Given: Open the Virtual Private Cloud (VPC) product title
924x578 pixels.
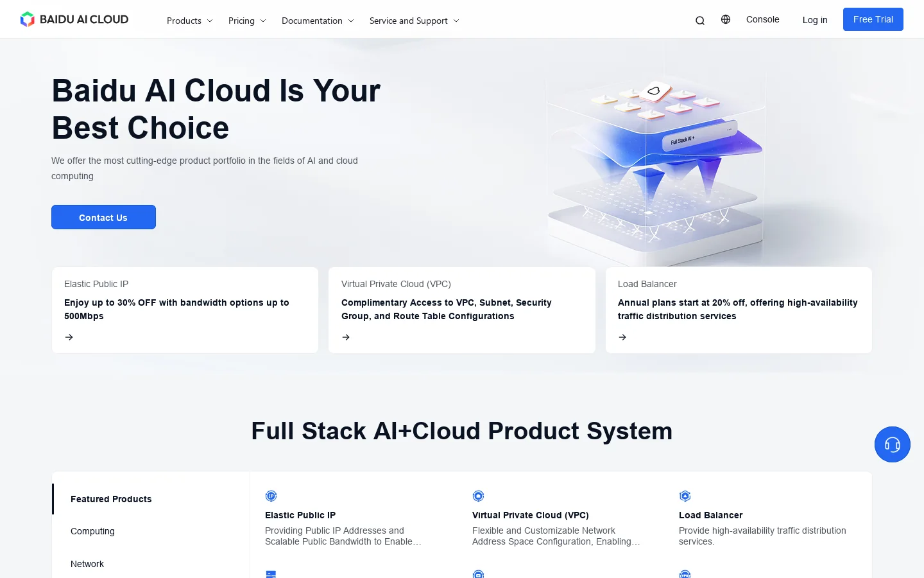Looking at the screenshot, I should pos(531,515).
